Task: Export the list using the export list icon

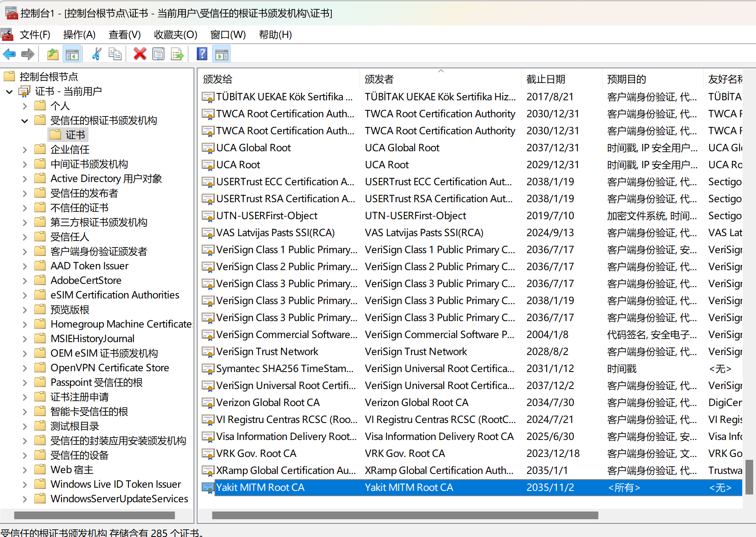Action: [177, 53]
